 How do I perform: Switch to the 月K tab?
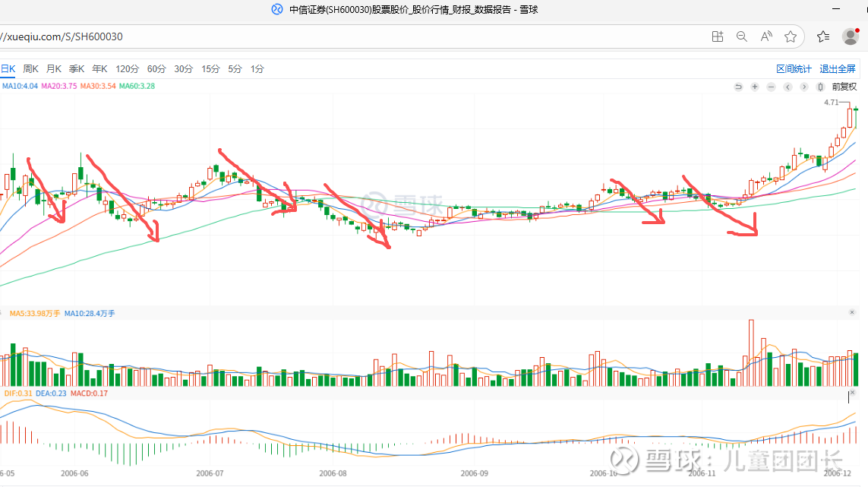coord(54,68)
